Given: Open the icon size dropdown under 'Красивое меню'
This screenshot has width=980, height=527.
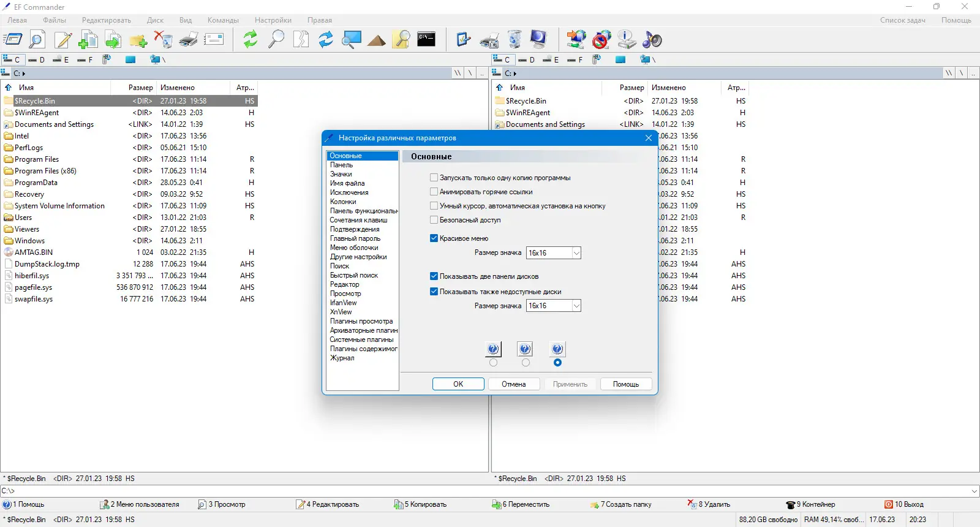Looking at the screenshot, I should (x=576, y=253).
